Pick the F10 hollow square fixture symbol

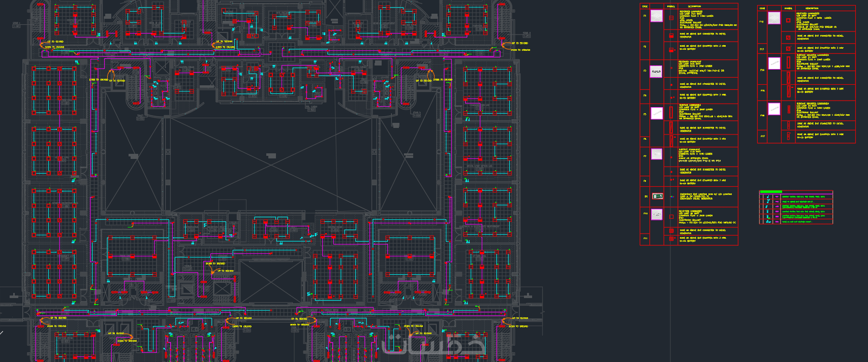pyautogui.click(x=671, y=217)
